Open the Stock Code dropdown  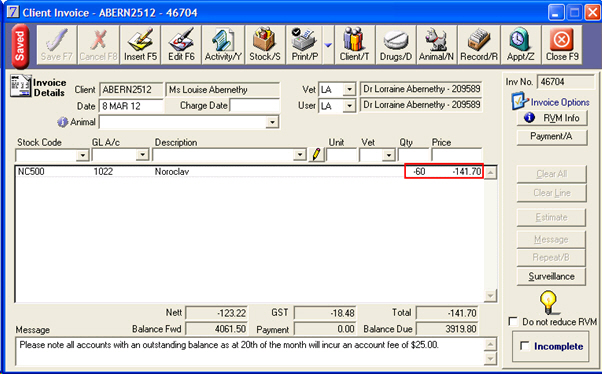(x=82, y=155)
